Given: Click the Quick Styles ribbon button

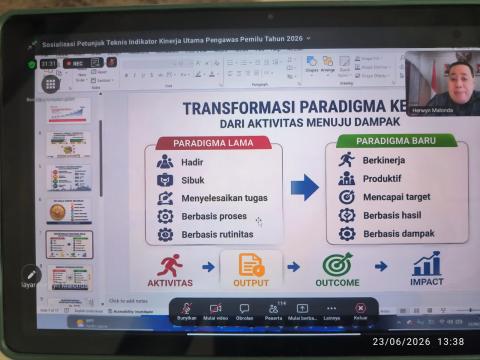Looking at the screenshot, I should pyautogui.click(x=344, y=66).
